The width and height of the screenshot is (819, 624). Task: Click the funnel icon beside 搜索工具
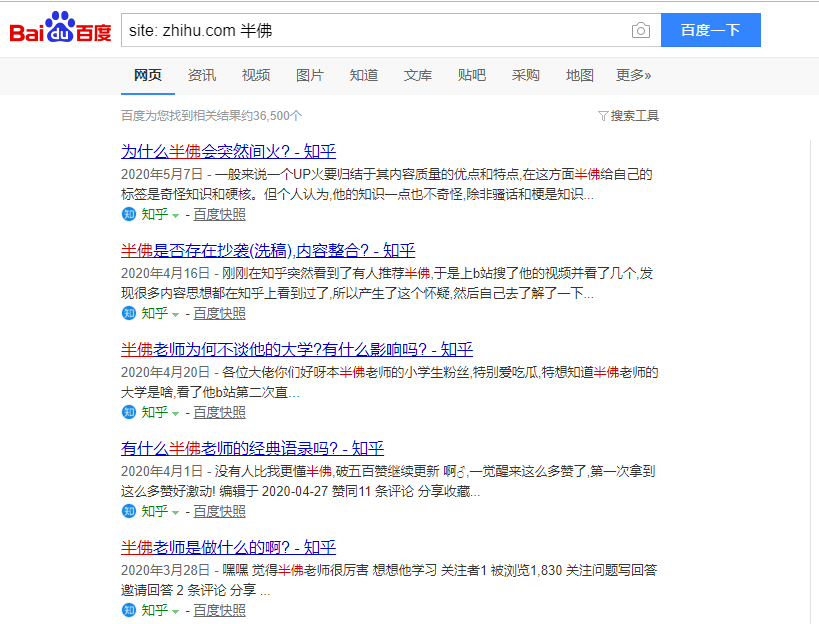pos(603,116)
